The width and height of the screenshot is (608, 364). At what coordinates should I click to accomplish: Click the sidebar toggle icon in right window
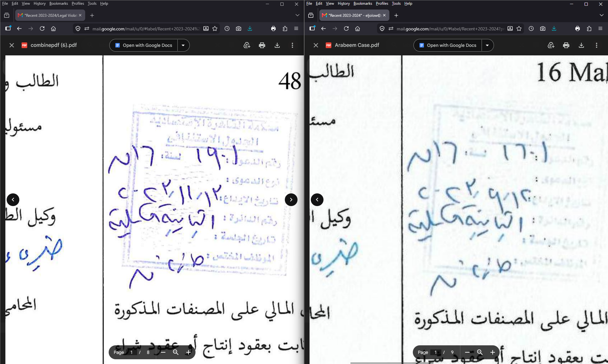(312, 28)
